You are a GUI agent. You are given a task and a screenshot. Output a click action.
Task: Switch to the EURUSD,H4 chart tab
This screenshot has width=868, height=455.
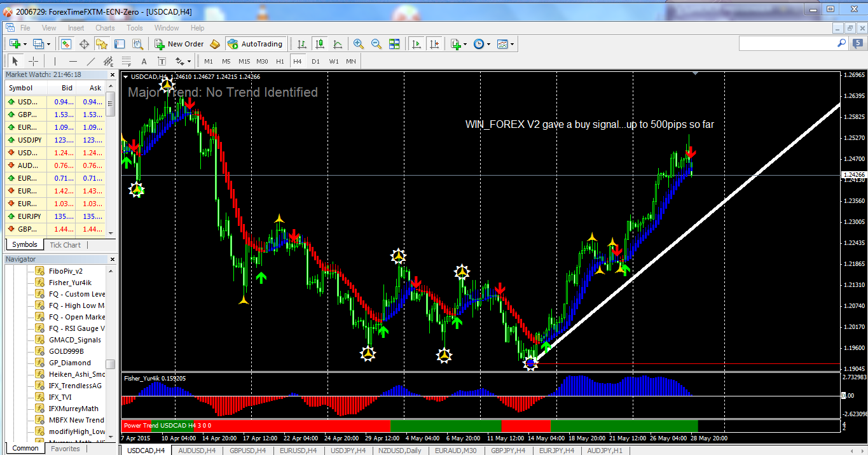coord(298,450)
